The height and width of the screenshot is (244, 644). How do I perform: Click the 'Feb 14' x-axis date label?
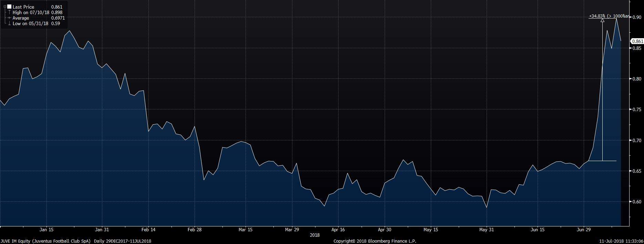pyautogui.click(x=148, y=230)
